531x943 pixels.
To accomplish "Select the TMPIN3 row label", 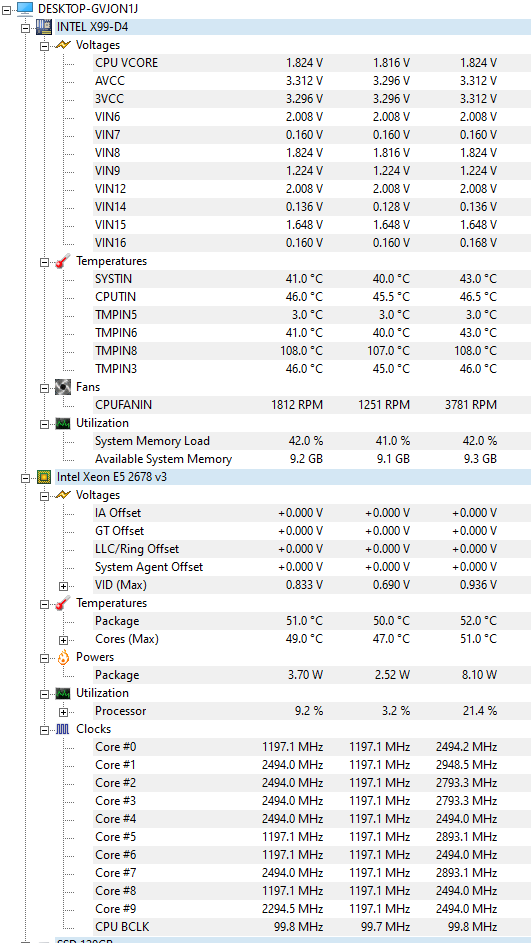I will point(115,369).
